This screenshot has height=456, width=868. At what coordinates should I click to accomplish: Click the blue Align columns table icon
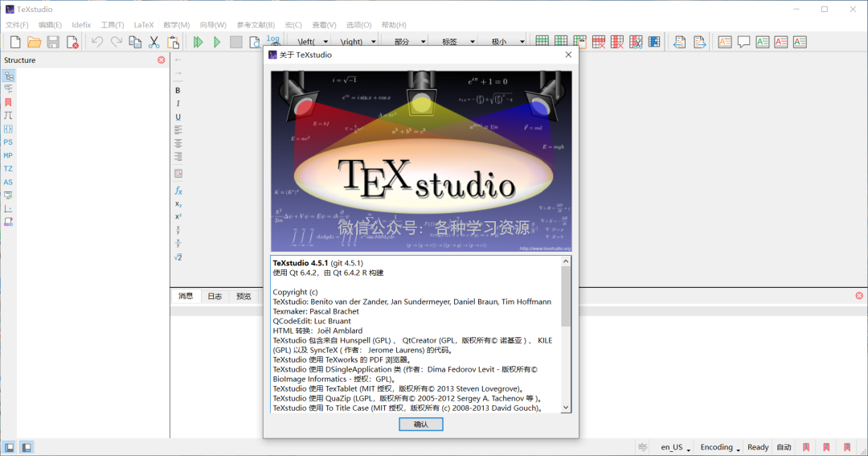[654, 42]
